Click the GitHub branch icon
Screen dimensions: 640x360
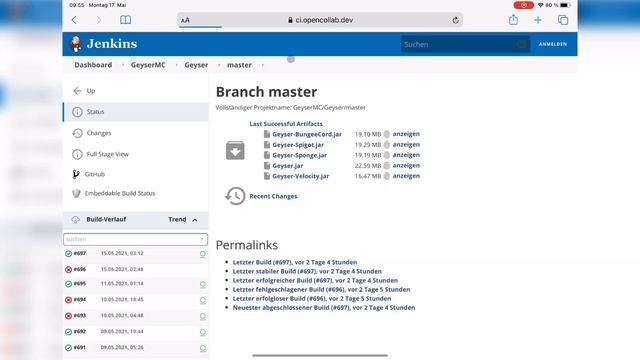(x=76, y=174)
